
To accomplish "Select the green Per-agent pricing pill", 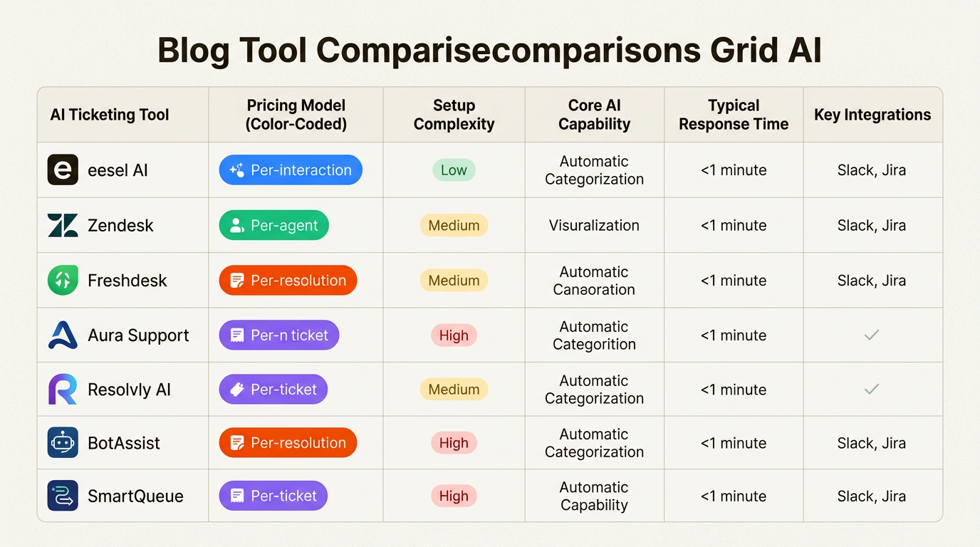I will (x=273, y=225).
